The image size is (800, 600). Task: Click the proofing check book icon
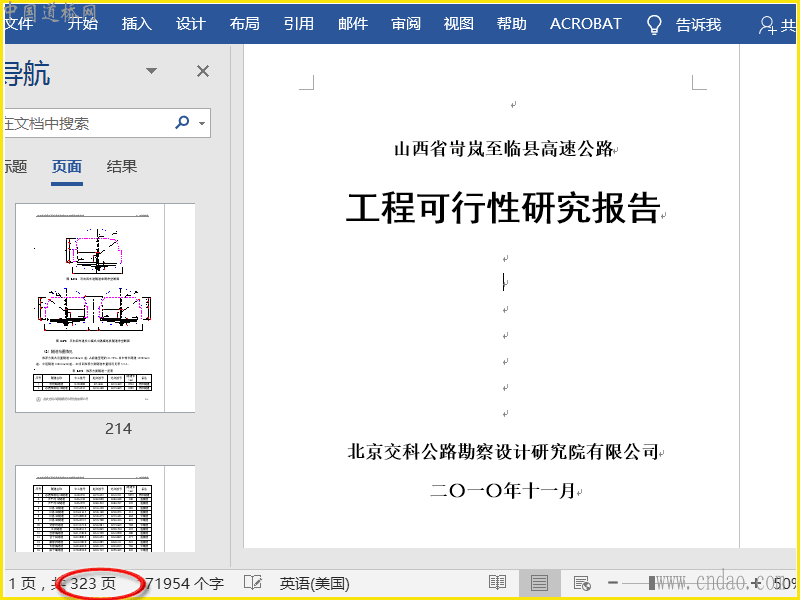tap(253, 583)
